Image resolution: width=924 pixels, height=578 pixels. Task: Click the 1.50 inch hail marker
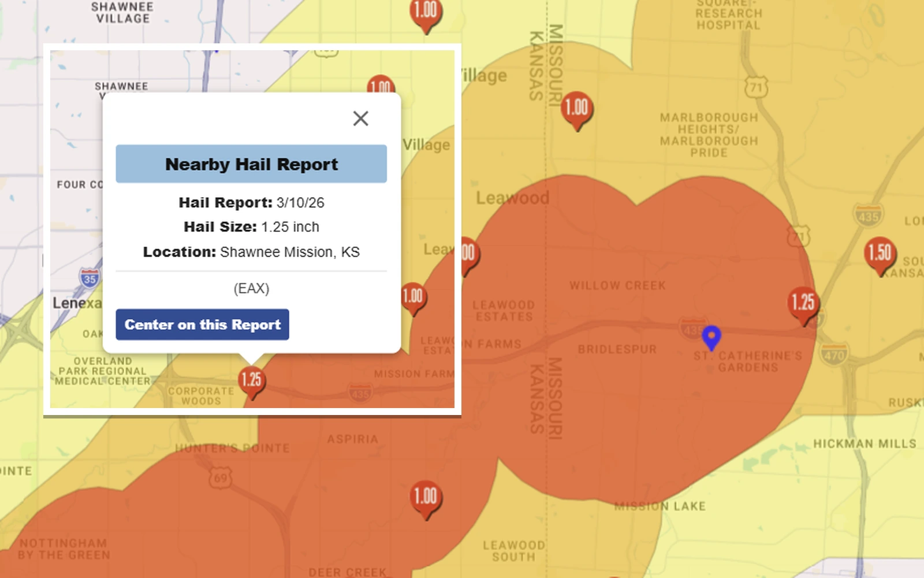click(880, 255)
